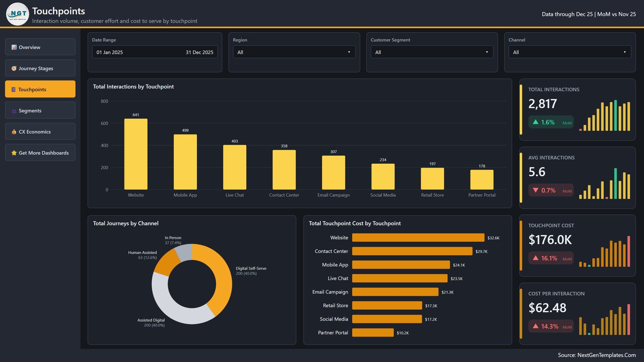
Task: Open the Region dropdown
Action: 294,52
